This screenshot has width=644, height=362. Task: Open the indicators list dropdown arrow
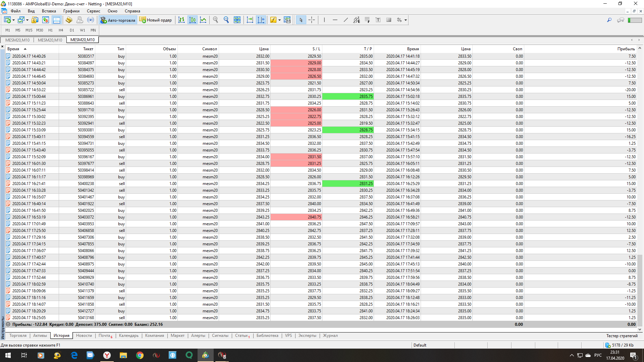pos(279,20)
